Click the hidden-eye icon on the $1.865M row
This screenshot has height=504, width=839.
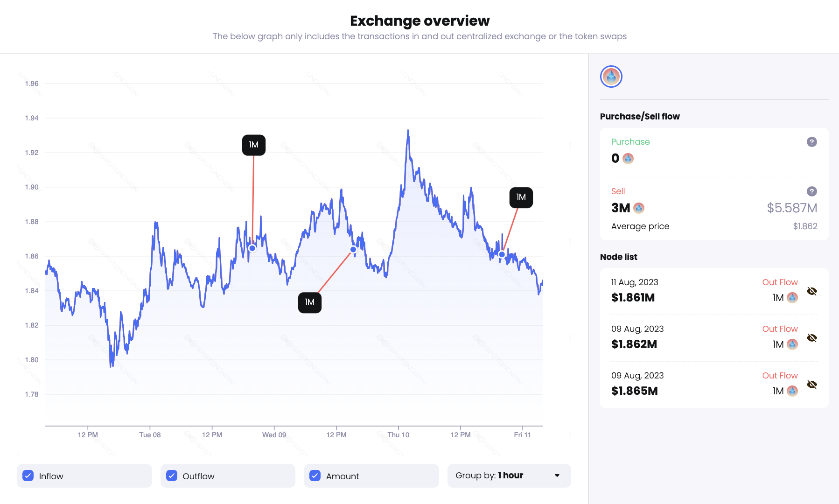812,384
